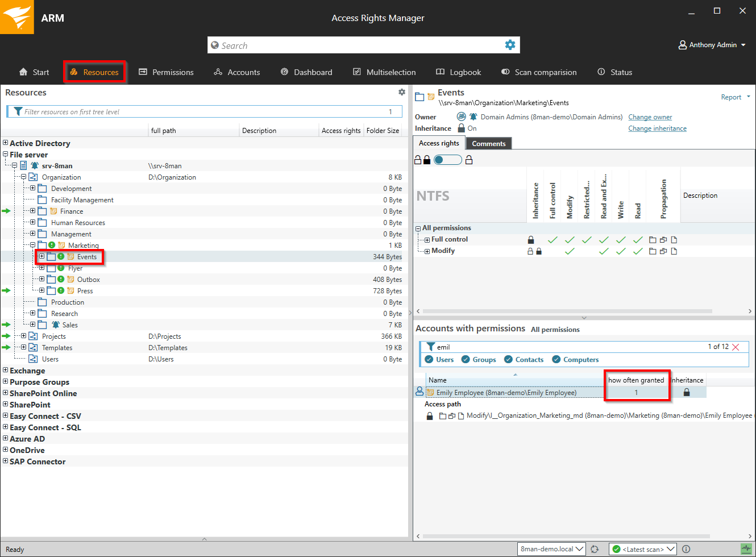Viewport: 756px width, 557px height.
Task: Click the Events folder icon in the detail header
Action: point(421,96)
